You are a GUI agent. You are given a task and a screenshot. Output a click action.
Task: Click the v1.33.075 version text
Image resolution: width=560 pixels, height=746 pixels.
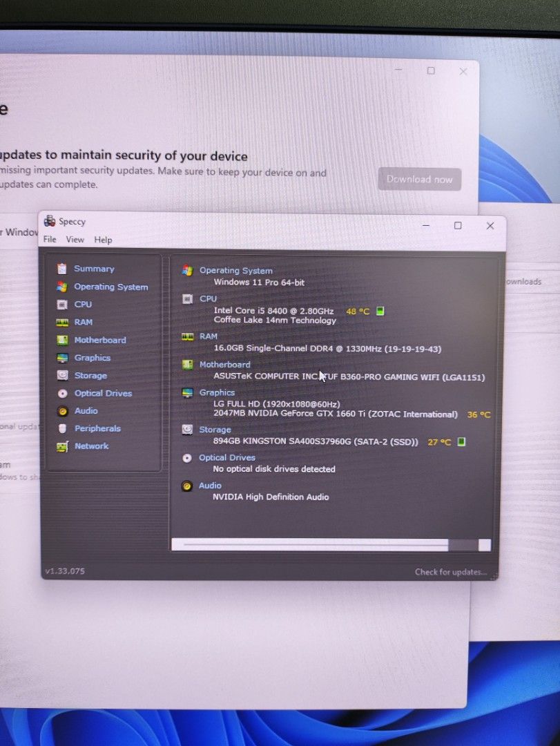(x=65, y=571)
